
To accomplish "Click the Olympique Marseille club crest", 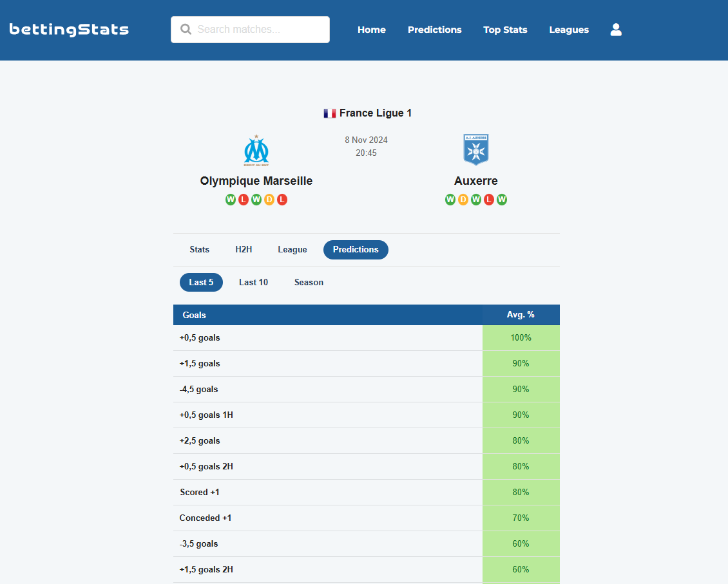I will click(x=256, y=150).
